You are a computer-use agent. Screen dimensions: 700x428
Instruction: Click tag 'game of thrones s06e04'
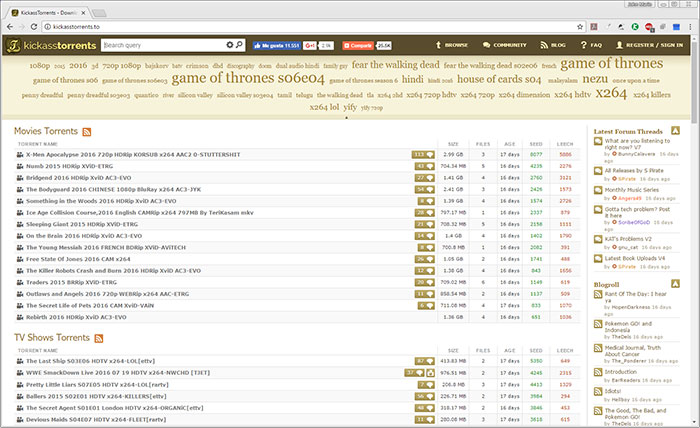click(248, 78)
